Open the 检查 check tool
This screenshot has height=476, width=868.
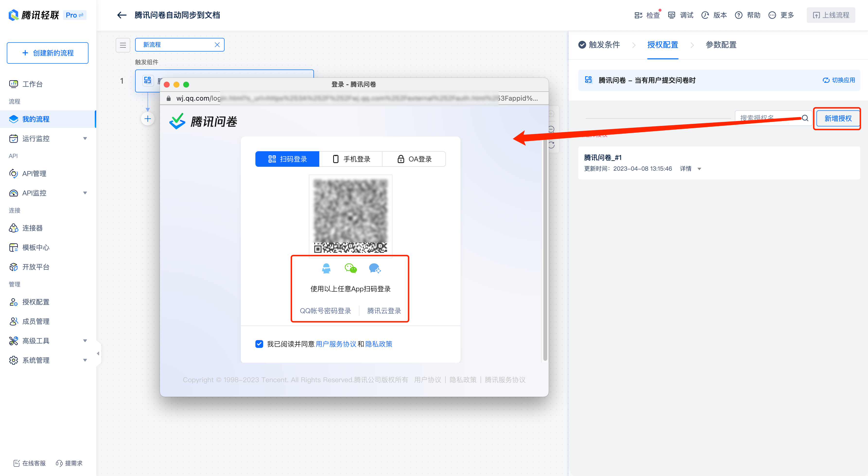pyautogui.click(x=647, y=15)
